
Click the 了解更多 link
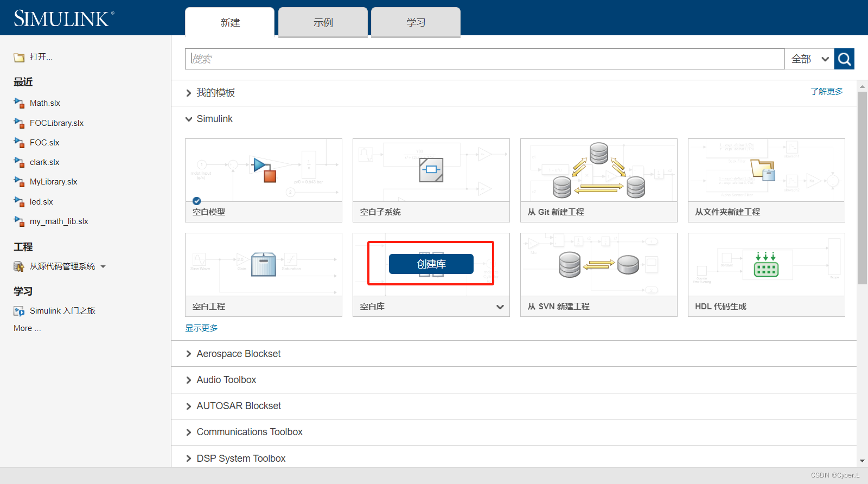827,91
